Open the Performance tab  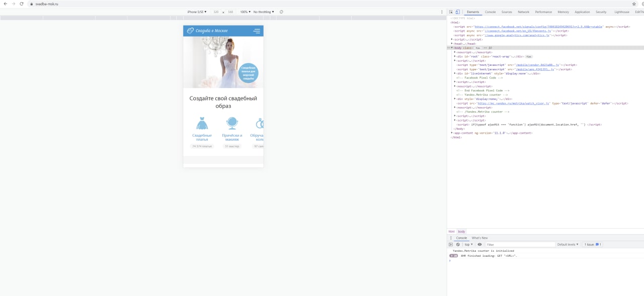543,12
